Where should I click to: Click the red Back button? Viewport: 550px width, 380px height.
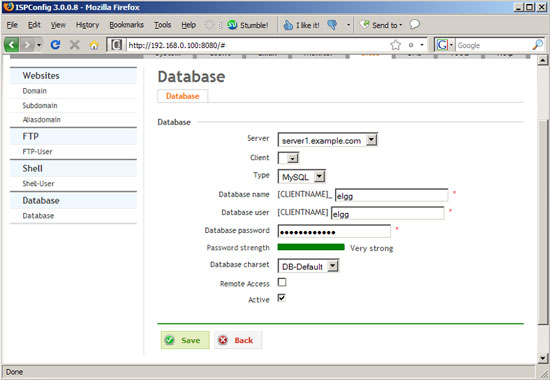238,340
